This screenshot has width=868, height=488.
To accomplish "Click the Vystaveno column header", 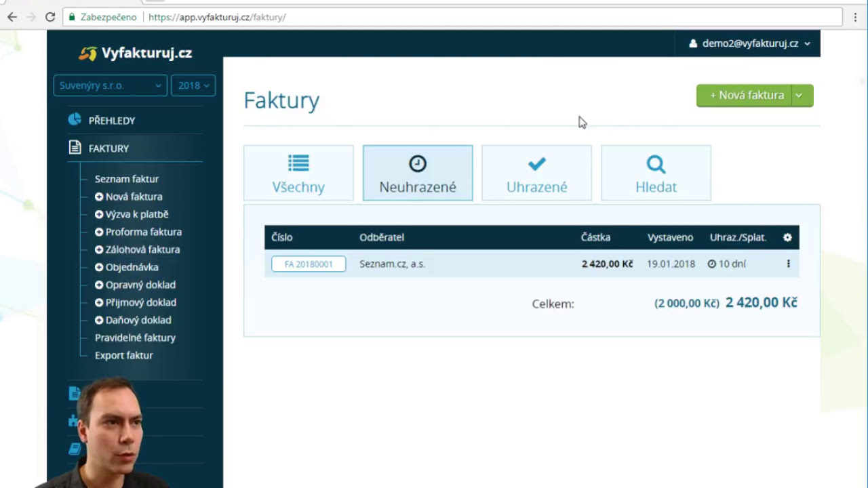I will point(670,237).
